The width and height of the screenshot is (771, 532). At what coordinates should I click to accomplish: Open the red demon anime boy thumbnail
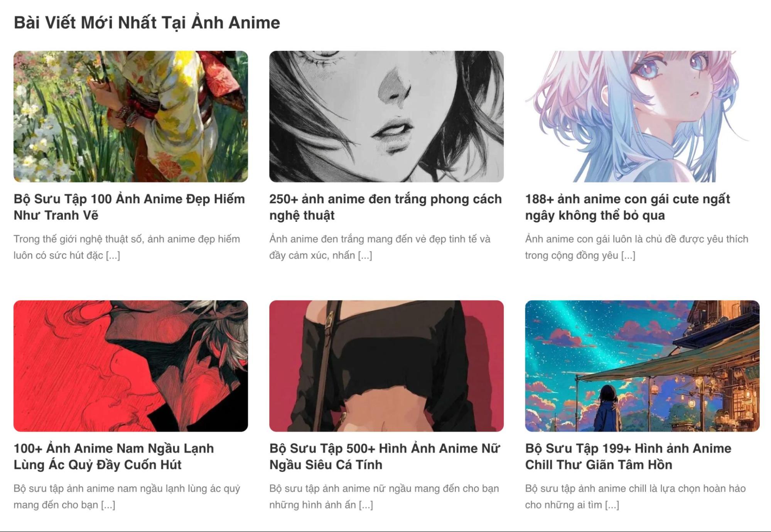(x=131, y=366)
